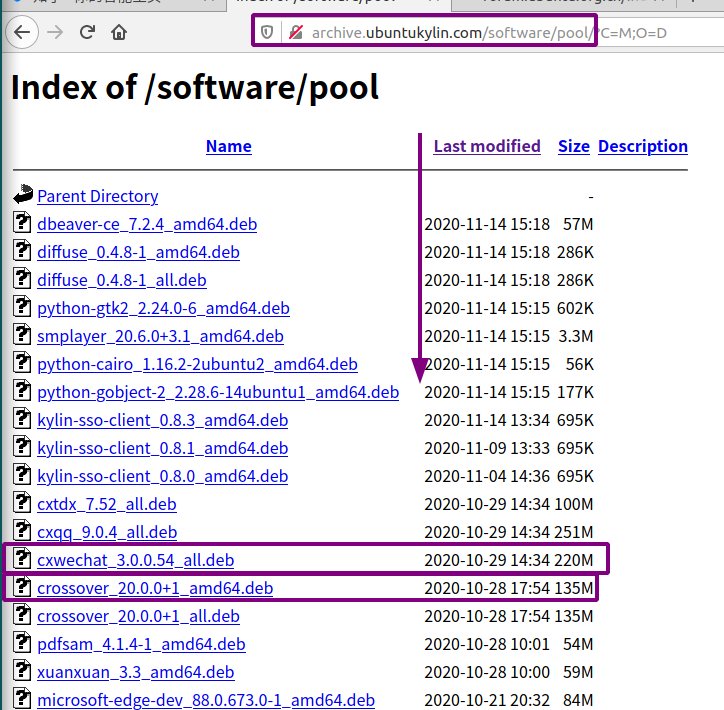Click the Parent Directory back-arrow icon
Viewport: 724px width, 710px height.
click(23, 194)
